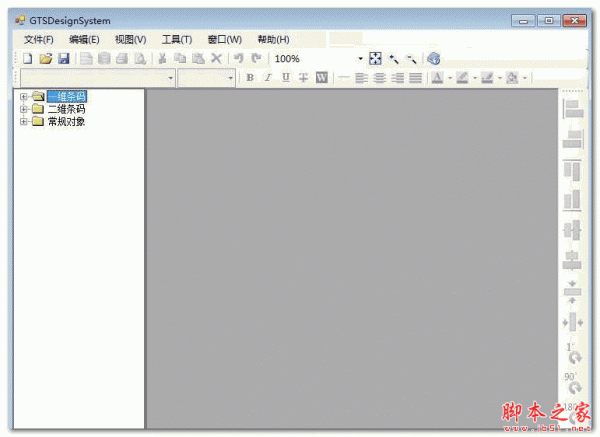The width and height of the screenshot is (600, 437).
Task: Expand the 二维条码 tree node
Action: click(x=23, y=109)
